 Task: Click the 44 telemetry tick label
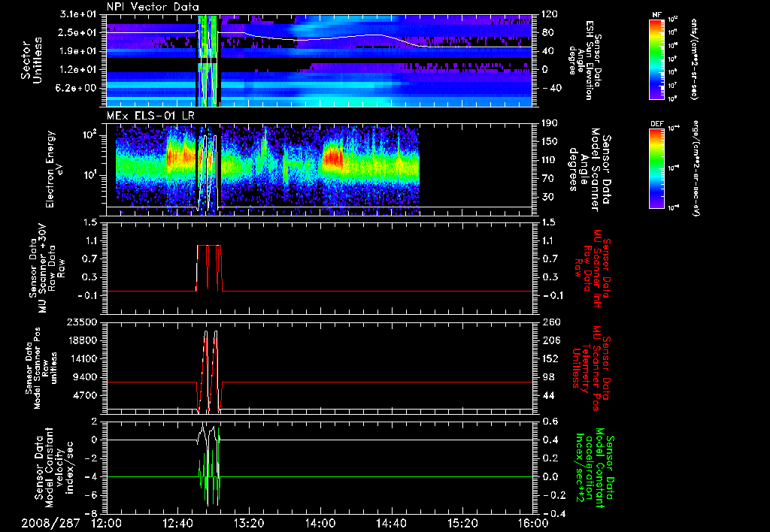pyautogui.click(x=547, y=395)
